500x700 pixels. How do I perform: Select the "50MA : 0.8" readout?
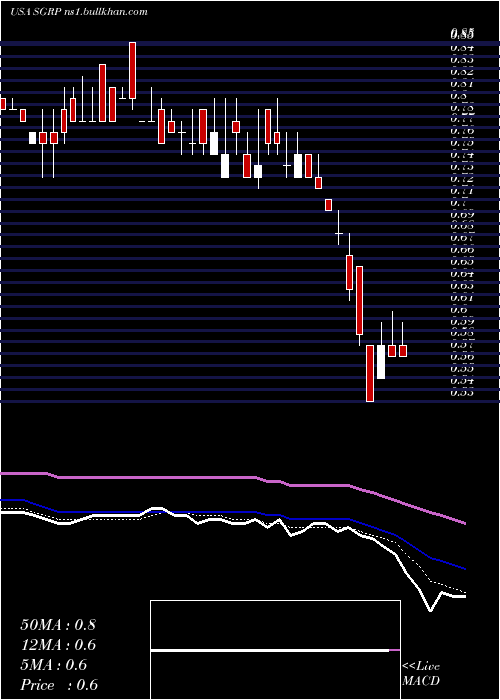[x=58, y=625]
